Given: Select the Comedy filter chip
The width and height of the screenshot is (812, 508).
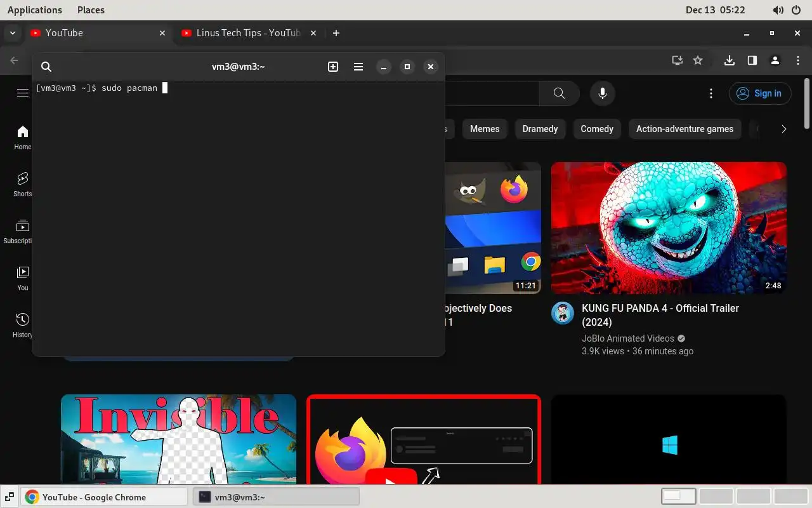Looking at the screenshot, I should pos(597,129).
